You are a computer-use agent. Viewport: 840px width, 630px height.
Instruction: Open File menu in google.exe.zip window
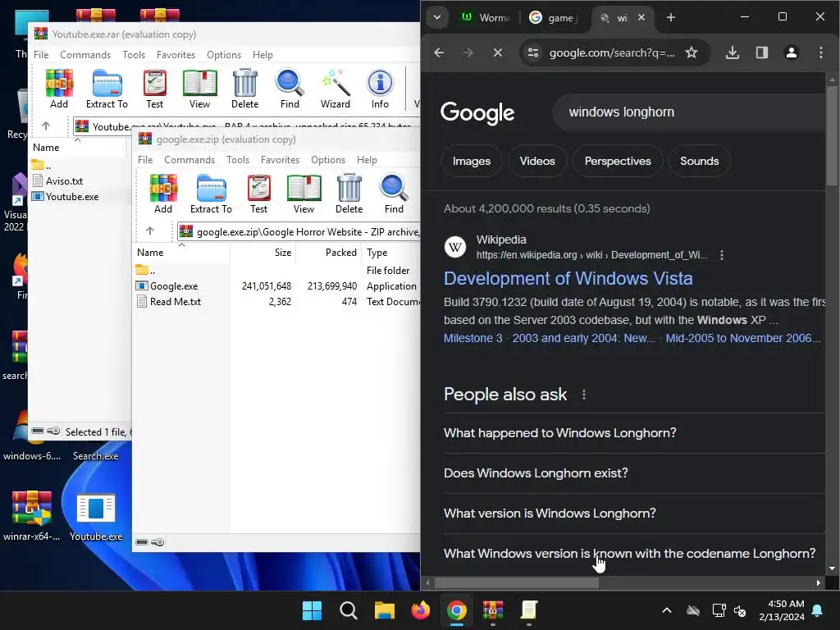click(145, 160)
